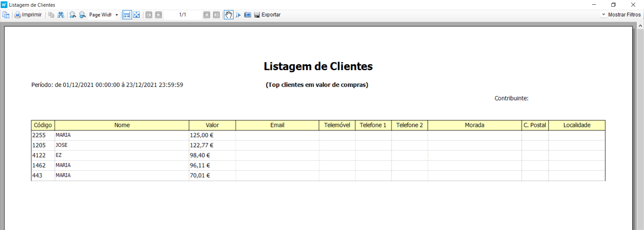Screen dimensions: 644x230
Task: Open the find binoculars tool
Action: point(61,15)
